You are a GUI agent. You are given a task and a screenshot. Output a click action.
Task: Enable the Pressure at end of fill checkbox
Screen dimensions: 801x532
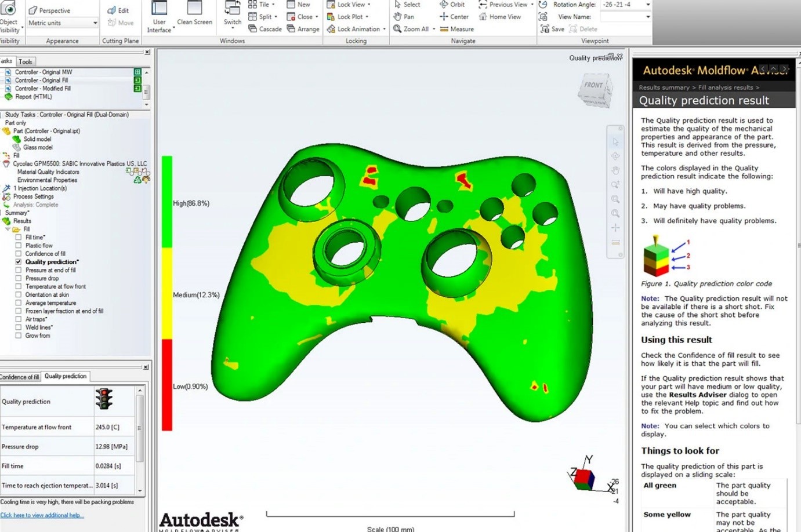(19, 270)
